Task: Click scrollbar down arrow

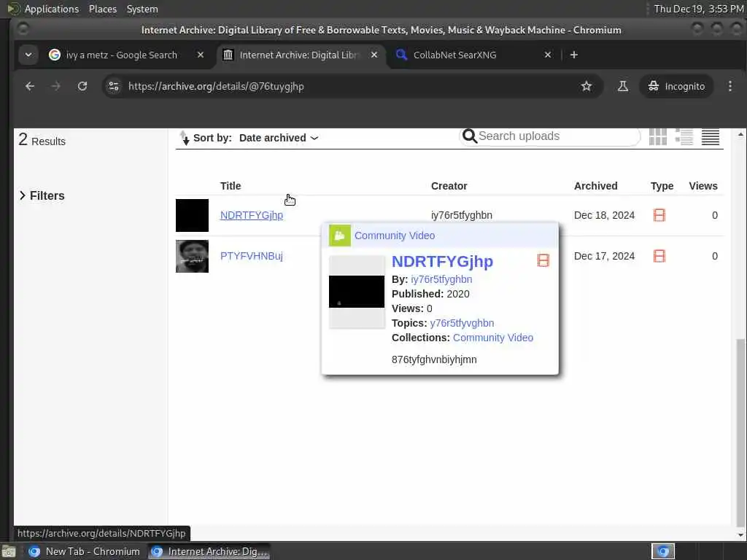Action: click(740, 535)
